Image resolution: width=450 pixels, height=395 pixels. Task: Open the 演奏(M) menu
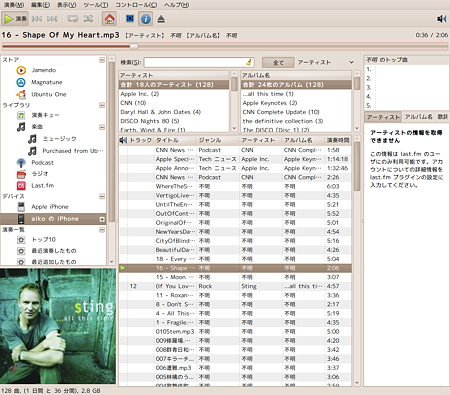point(14,5)
